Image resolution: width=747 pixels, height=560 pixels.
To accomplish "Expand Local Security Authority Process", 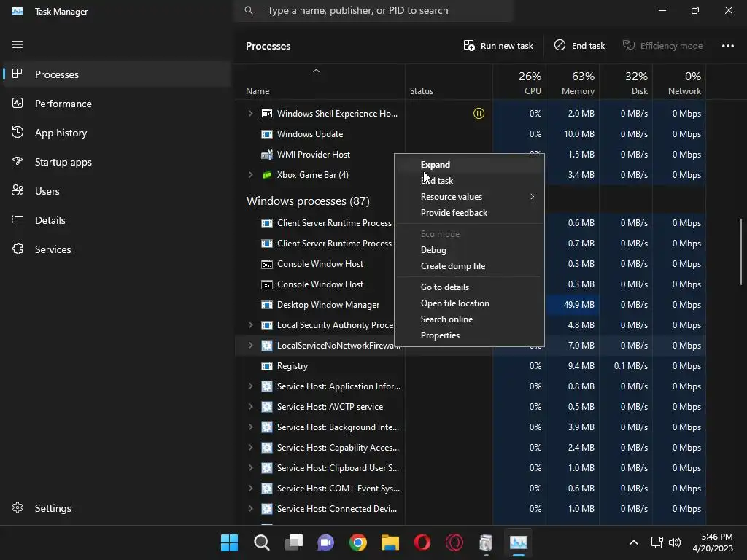I will 251,324.
